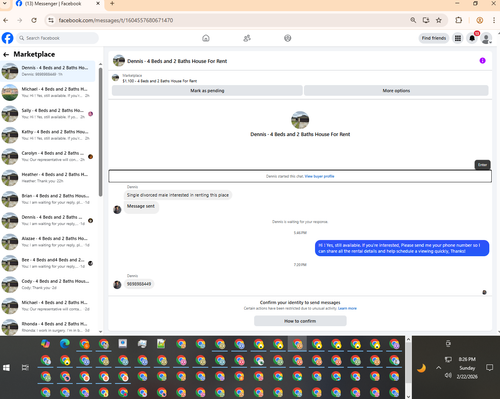Open the Learn more link
This screenshot has height=399, width=500.
pos(347,308)
